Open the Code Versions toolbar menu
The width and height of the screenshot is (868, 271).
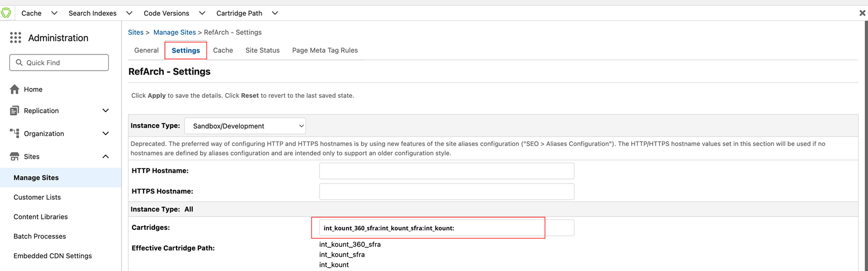coord(167,13)
